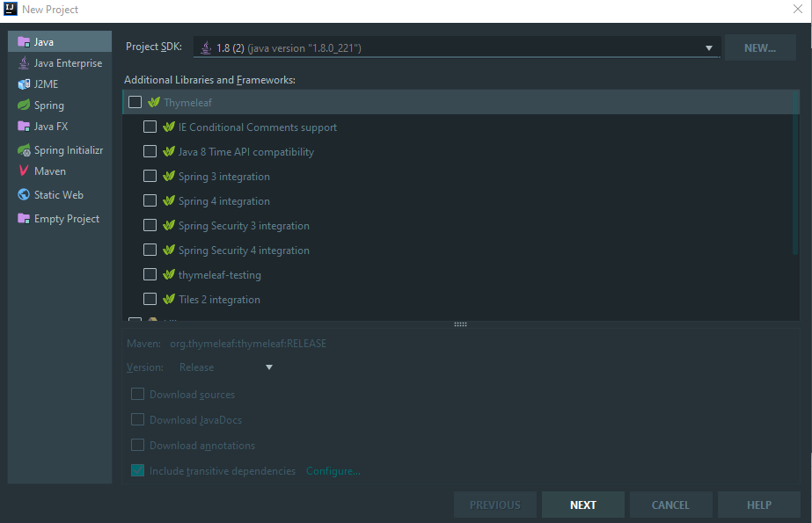Click the panel splitter grip handle
This screenshot has width=812, height=523.
point(460,324)
